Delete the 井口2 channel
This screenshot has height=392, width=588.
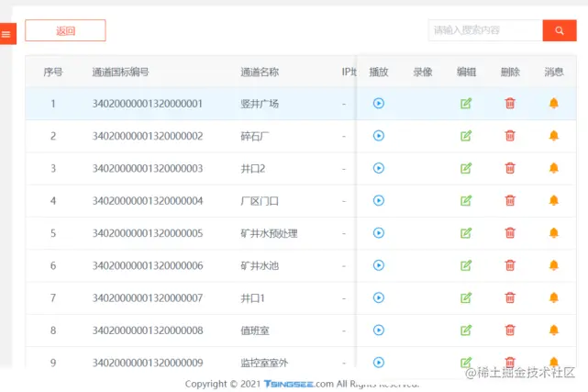coord(510,168)
